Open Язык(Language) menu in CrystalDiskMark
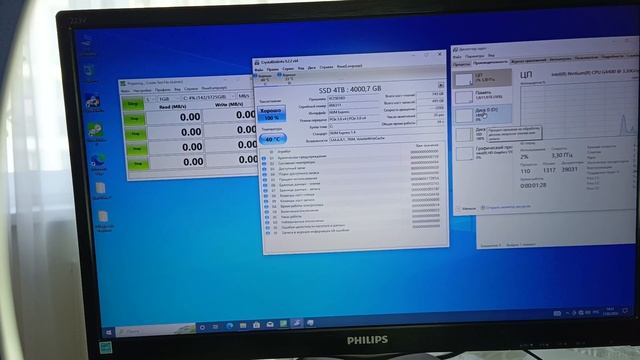Image resolution: width=640 pixels, height=360 pixels. (x=215, y=88)
